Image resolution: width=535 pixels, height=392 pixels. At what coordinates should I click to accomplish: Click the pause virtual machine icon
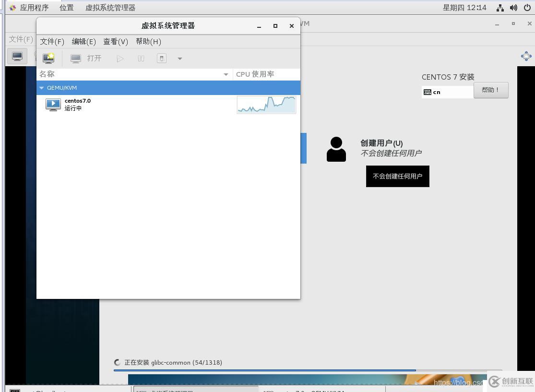pyautogui.click(x=141, y=59)
